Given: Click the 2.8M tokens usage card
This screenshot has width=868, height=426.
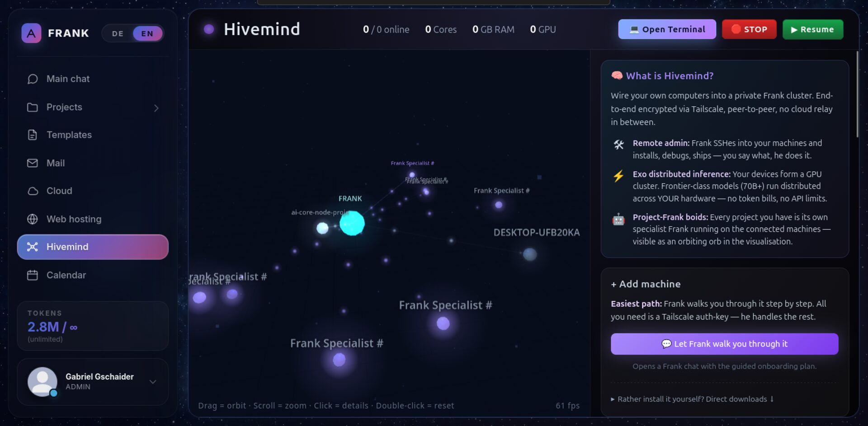Looking at the screenshot, I should (93, 326).
